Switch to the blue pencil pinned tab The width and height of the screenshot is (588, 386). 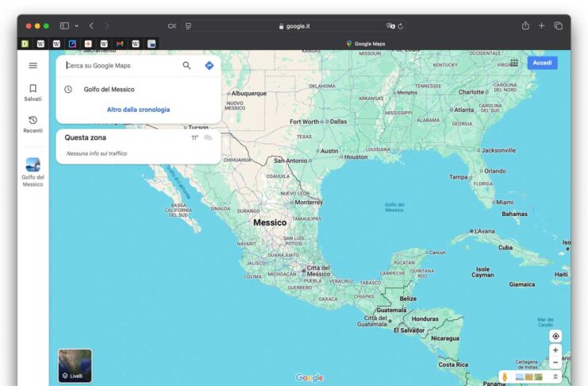point(72,44)
